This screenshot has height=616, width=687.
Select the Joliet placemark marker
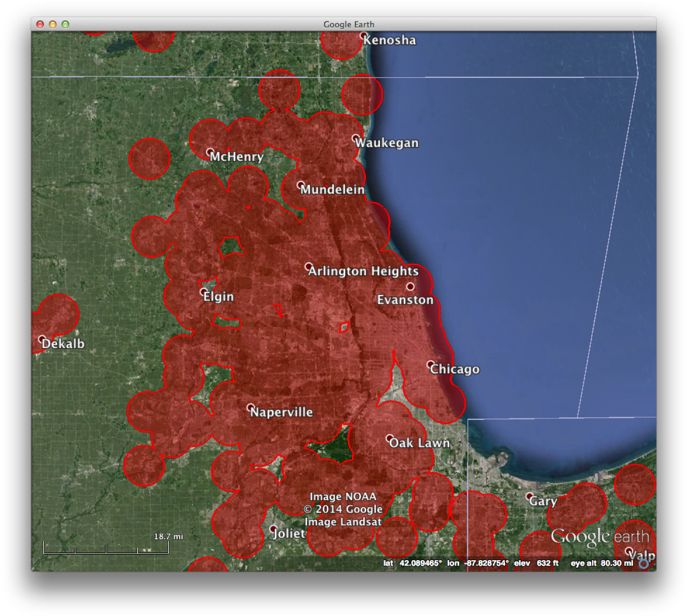pos(273,529)
